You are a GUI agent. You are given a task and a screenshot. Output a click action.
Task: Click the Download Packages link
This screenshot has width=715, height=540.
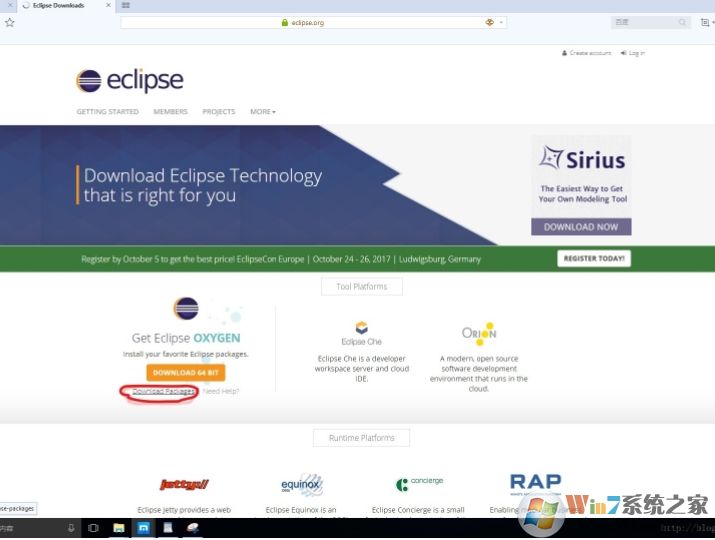point(163,391)
